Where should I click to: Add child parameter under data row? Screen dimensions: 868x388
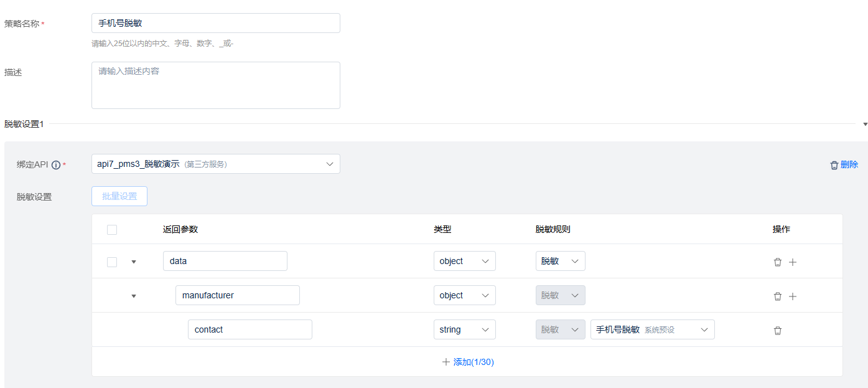coord(793,262)
